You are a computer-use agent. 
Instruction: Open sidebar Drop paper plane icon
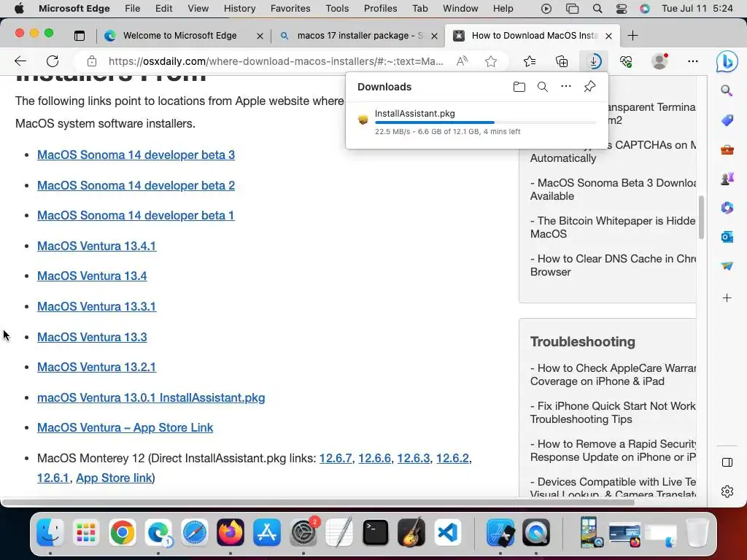tap(727, 265)
